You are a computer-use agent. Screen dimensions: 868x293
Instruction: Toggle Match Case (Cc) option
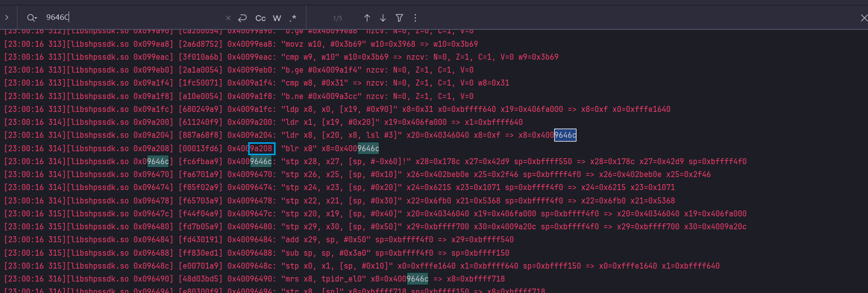(x=260, y=18)
